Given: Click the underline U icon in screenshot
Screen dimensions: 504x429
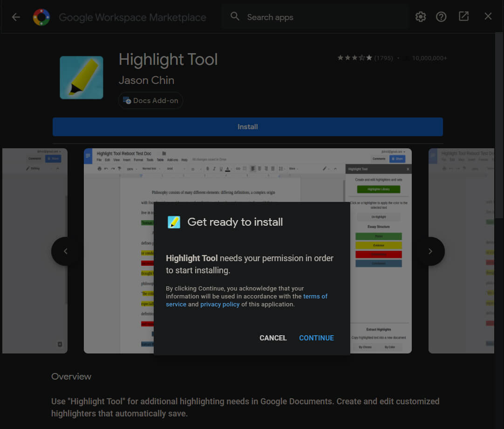Looking at the screenshot, I should coord(221,169).
